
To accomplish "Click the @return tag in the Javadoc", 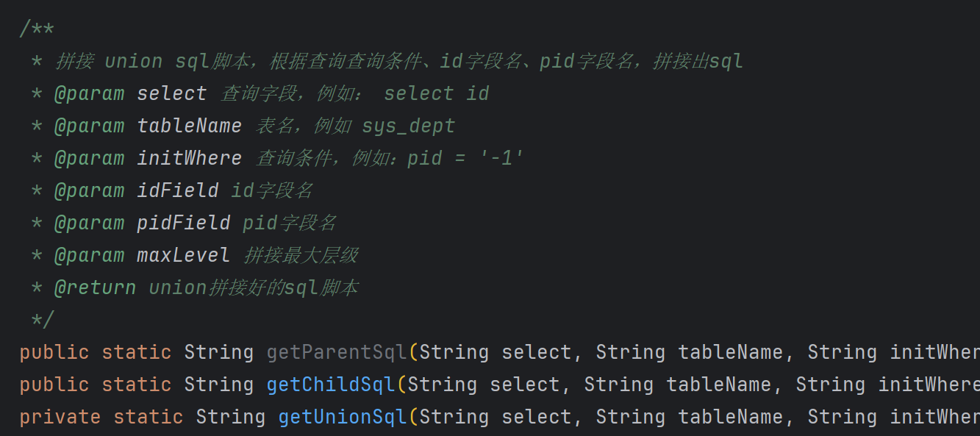I will click(x=95, y=287).
